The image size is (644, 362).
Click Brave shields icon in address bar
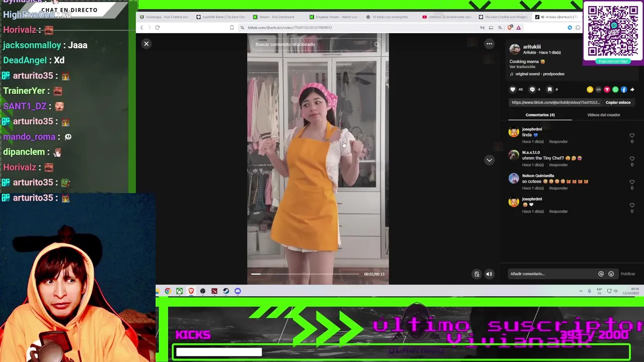[x=510, y=28]
